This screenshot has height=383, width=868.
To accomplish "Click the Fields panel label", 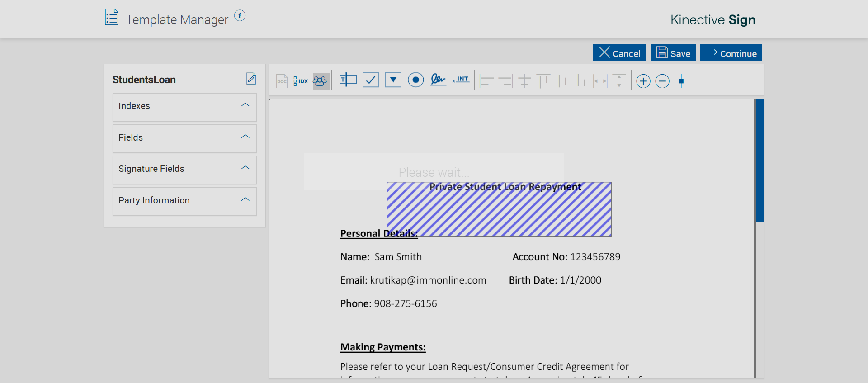I will 131,137.
